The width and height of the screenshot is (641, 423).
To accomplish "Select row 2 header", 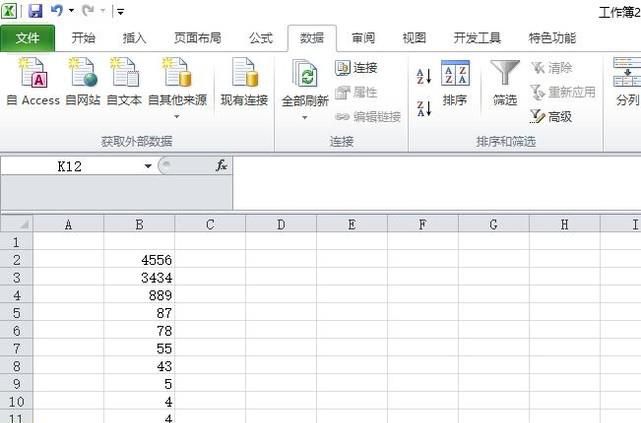I will (x=16, y=260).
